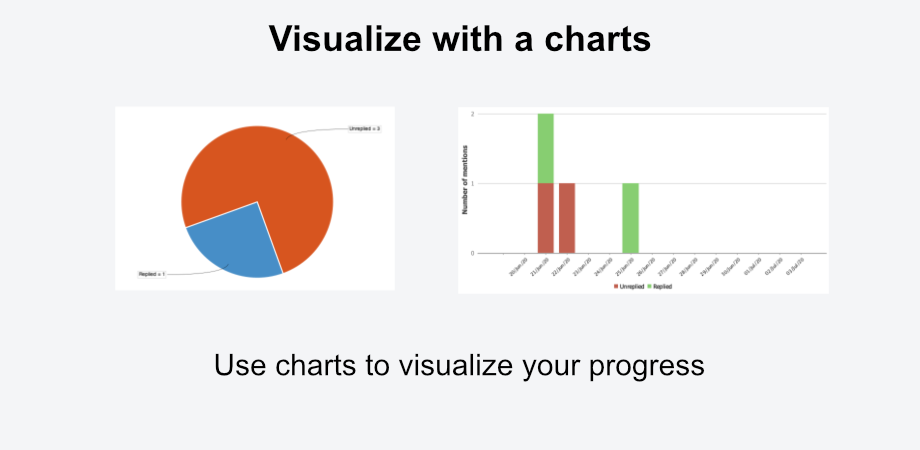This screenshot has height=450, width=920.
Task: Select the 'Replied = 1' pie label
Action: coord(152,274)
